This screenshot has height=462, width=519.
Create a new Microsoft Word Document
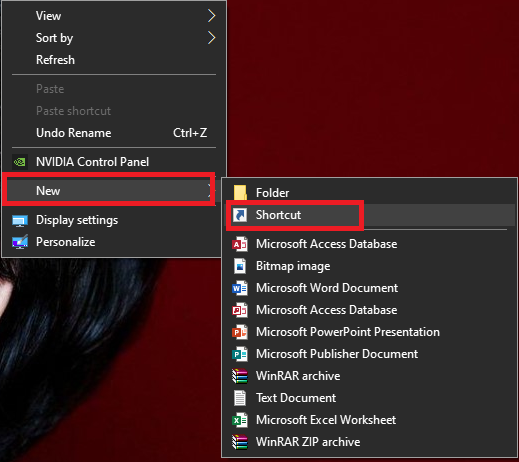point(369,288)
